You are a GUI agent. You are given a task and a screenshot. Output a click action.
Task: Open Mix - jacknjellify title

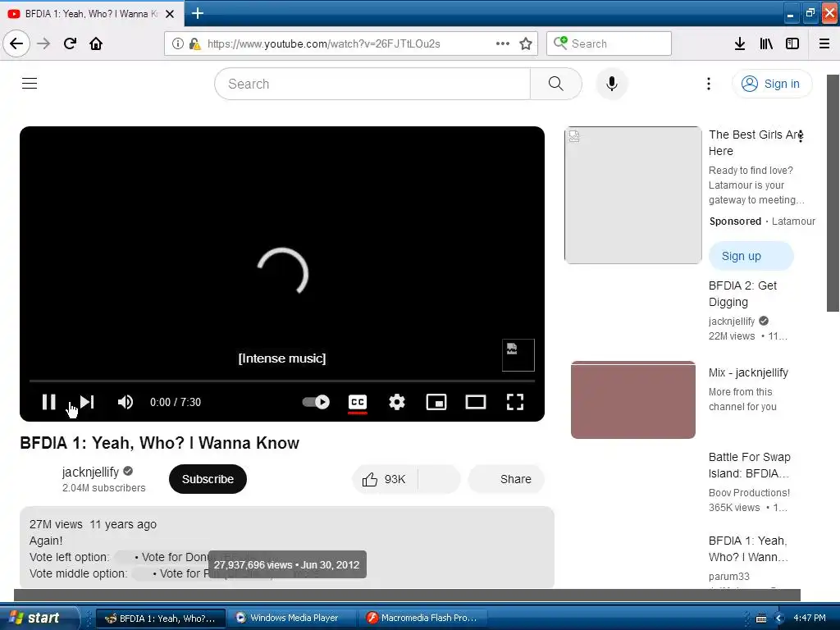click(748, 373)
